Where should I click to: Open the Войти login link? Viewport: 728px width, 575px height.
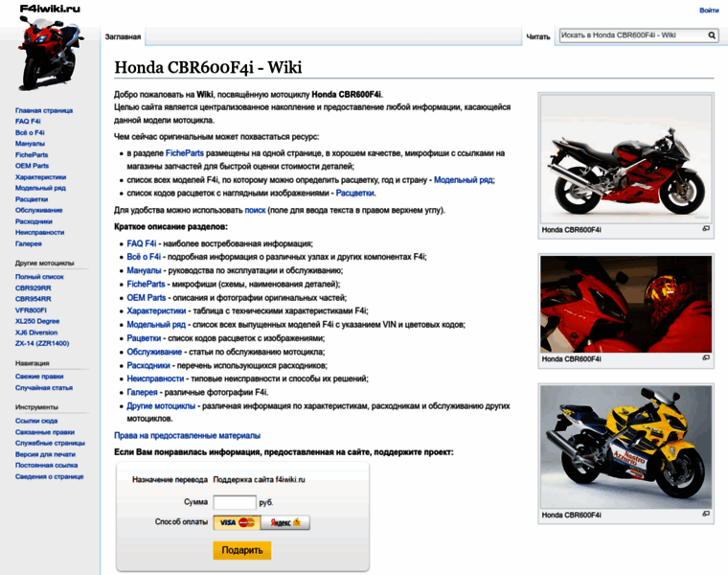[709, 11]
